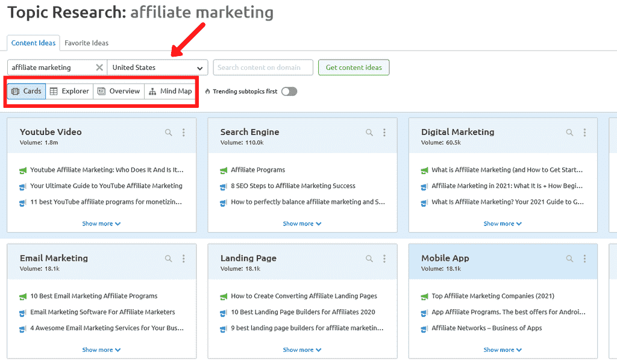This screenshot has height=364, width=617.
Task: Click megaphone icon by 10 Best Landing Page Builders
Action: click(224, 312)
